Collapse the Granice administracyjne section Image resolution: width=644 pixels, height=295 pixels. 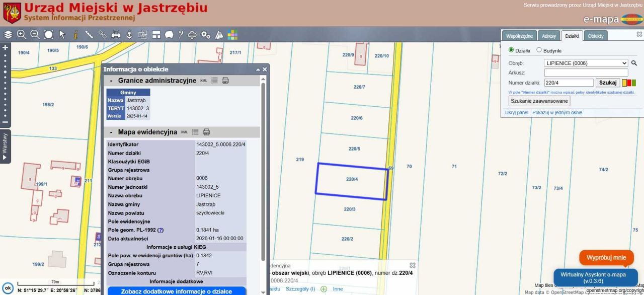pos(111,81)
